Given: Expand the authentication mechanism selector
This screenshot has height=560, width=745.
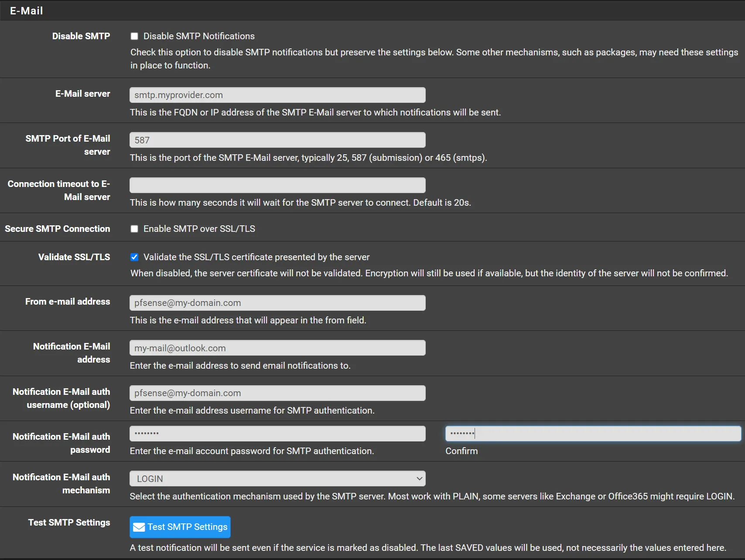Looking at the screenshot, I should pyautogui.click(x=277, y=478).
